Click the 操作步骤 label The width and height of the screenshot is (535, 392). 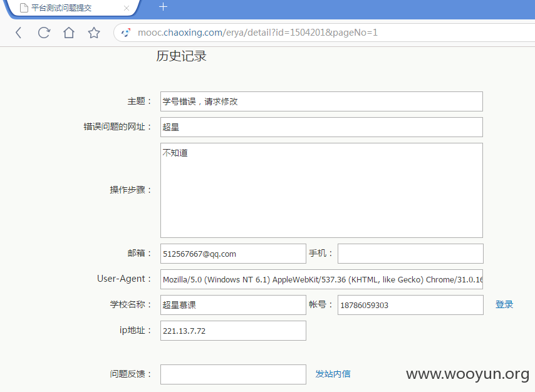point(130,190)
